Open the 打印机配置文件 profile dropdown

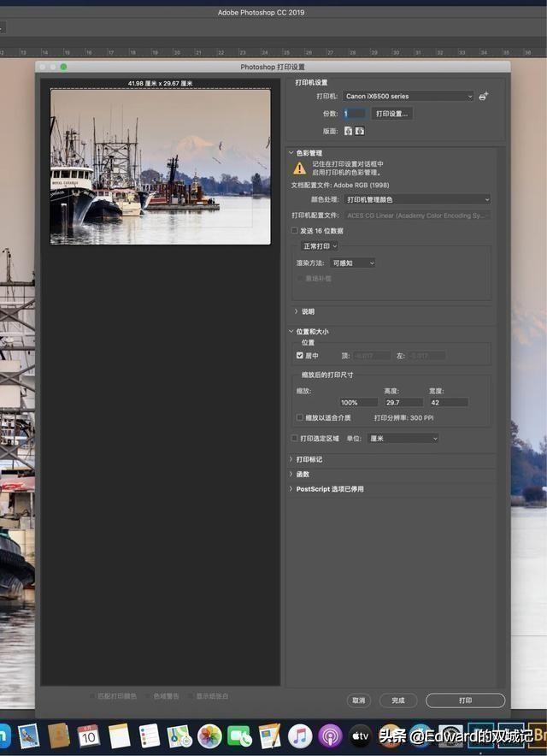coord(417,216)
